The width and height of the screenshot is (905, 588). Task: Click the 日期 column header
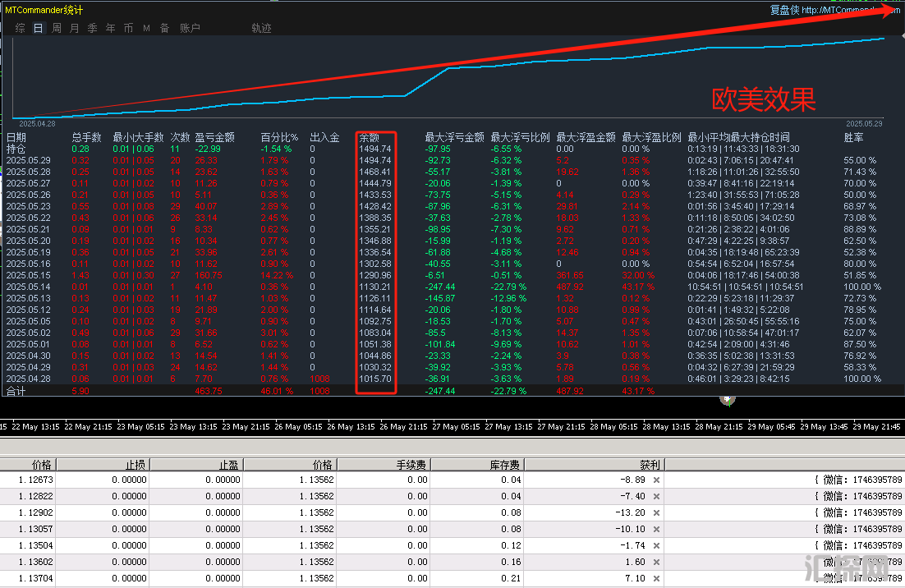(x=16, y=137)
